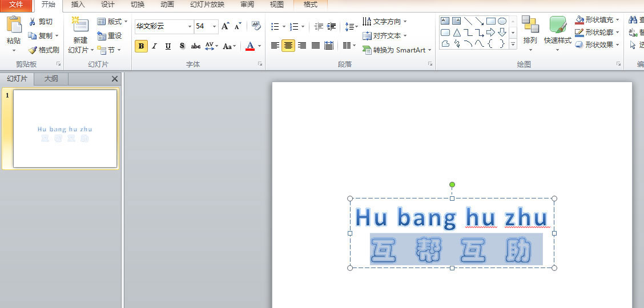644x308 pixels.
Task: Click the increase font size icon
Action: (225, 26)
